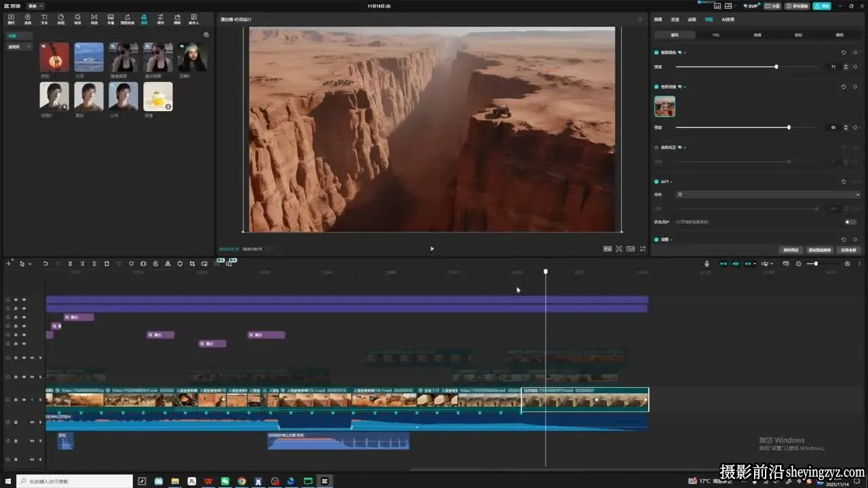Click the fullscreen icon under the preview
Viewport: 868px width, 488px height.
click(x=642, y=249)
